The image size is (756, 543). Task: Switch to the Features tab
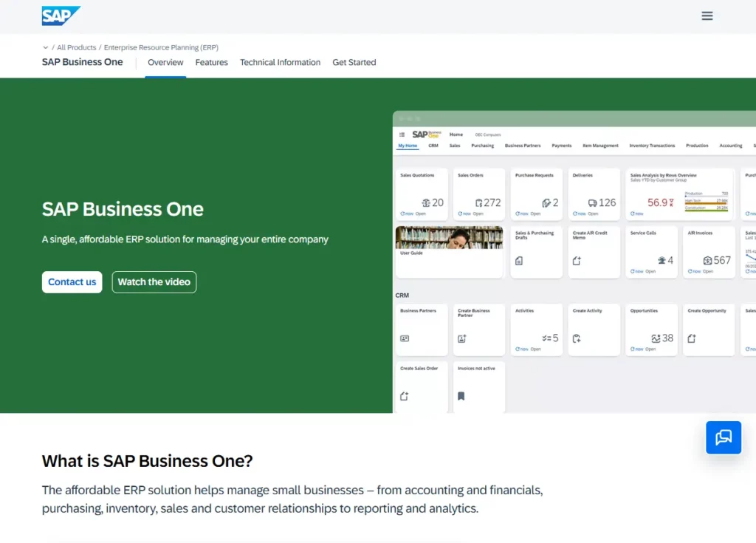click(212, 62)
